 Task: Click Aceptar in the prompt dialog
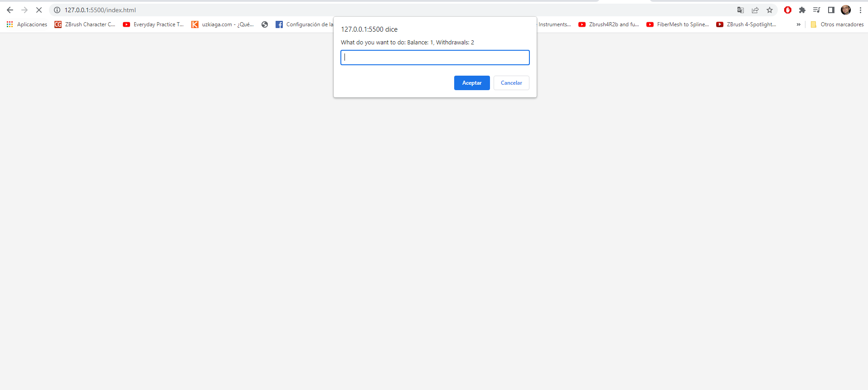click(472, 83)
